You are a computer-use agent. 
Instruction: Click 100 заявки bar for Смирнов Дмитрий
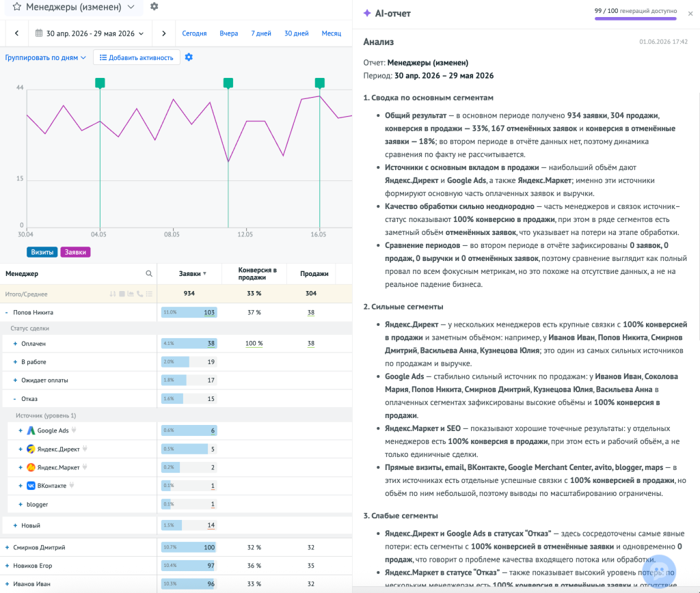tap(189, 547)
